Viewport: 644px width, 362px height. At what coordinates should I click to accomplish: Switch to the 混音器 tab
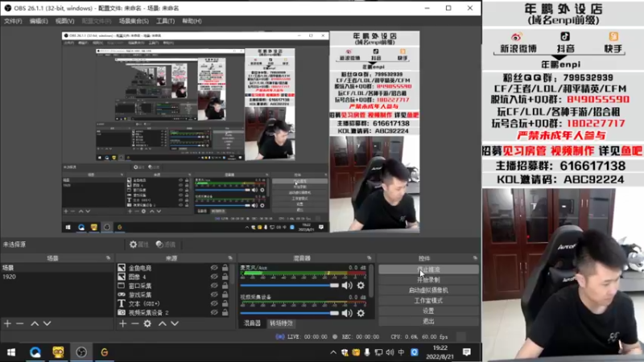click(x=252, y=323)
